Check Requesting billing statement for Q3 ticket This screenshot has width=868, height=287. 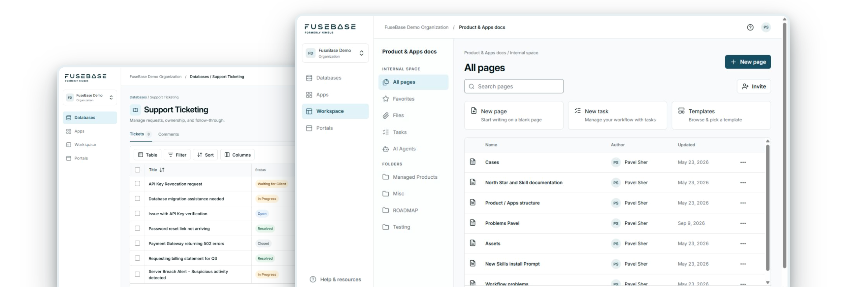(x=138, y=258)
